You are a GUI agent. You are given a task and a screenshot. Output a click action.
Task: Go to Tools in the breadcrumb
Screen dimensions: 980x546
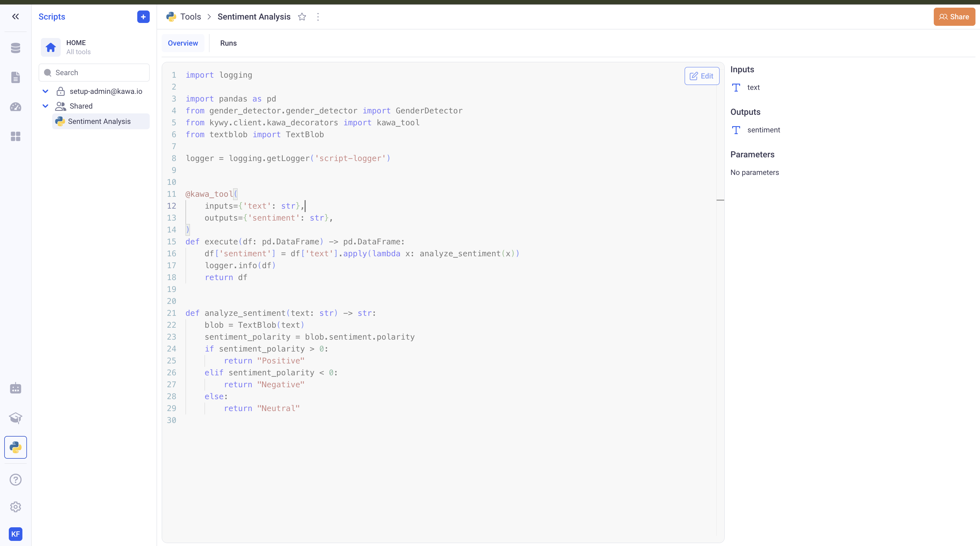[x=191, y=17]
